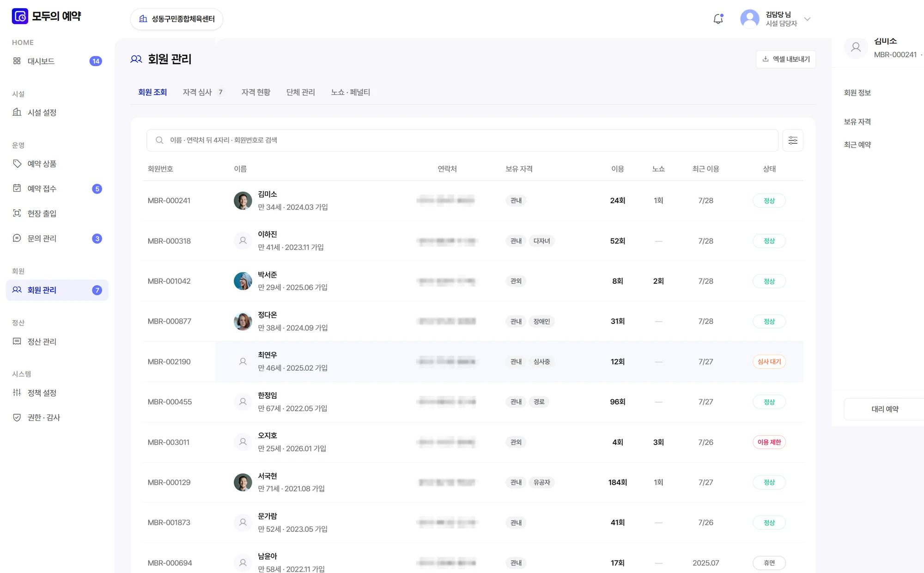The width and height of the screenshot is (924, 573).
Task: Click the 문가람 member row name
Action: 267,516
